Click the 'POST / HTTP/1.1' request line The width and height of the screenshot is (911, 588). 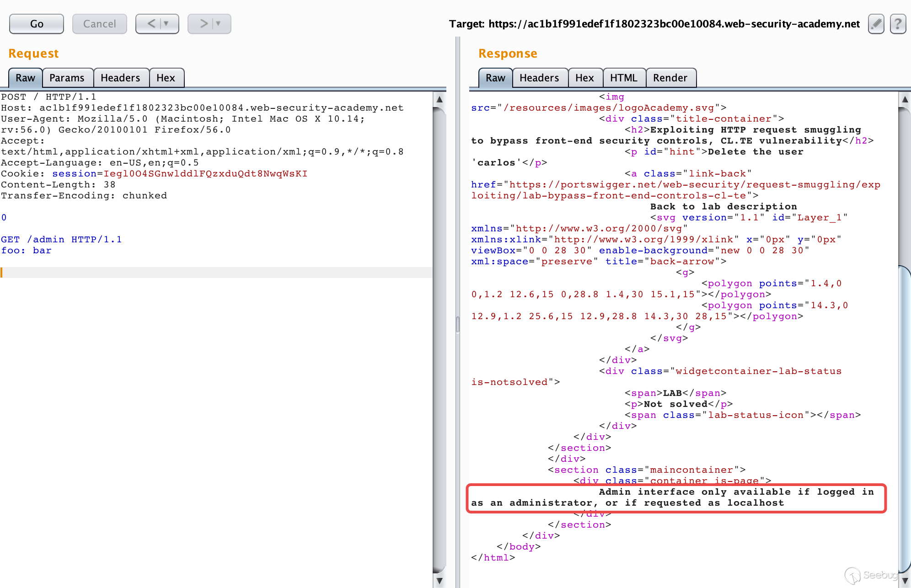tap(48, 97)
